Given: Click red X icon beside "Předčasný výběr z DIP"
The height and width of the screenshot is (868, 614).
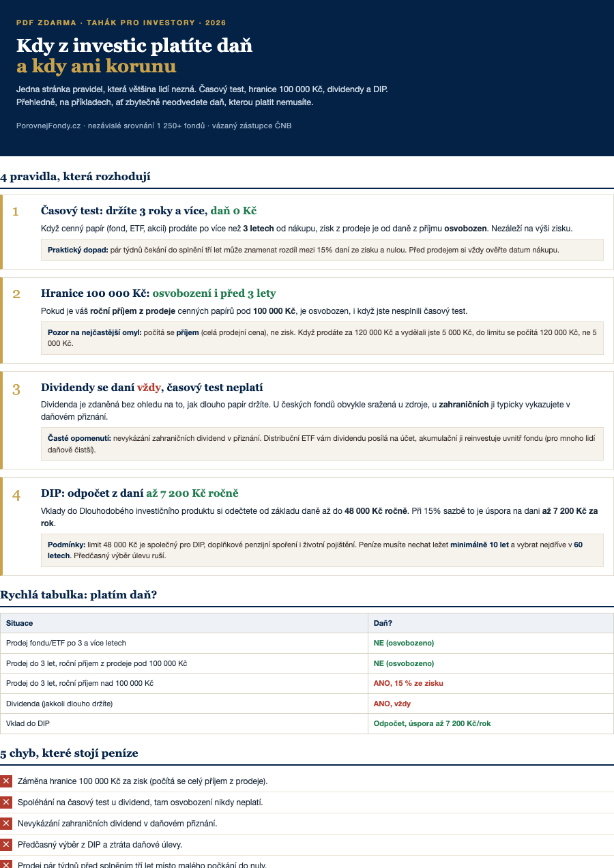Looking at the screenshot, I should [6, 845].
